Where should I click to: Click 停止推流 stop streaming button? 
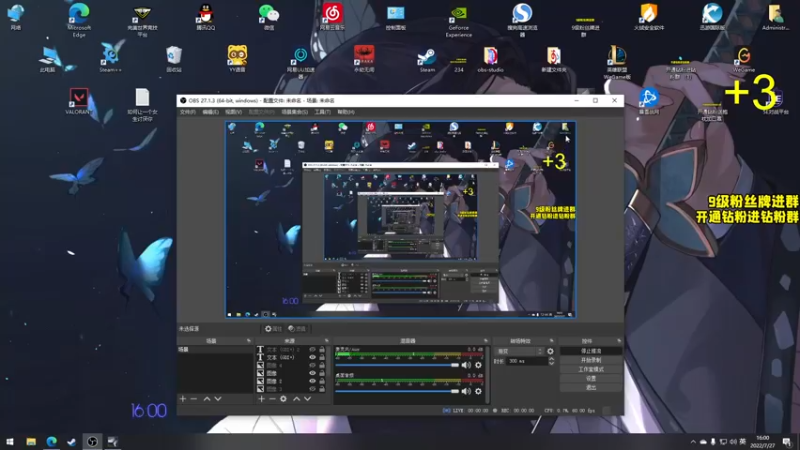pyautogui.click(x=591, y=351)
